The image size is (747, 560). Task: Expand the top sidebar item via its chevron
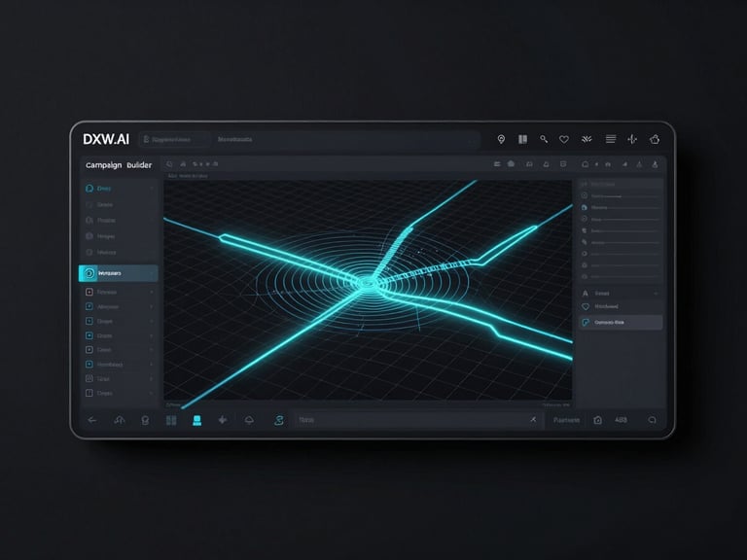coord(152,189)
